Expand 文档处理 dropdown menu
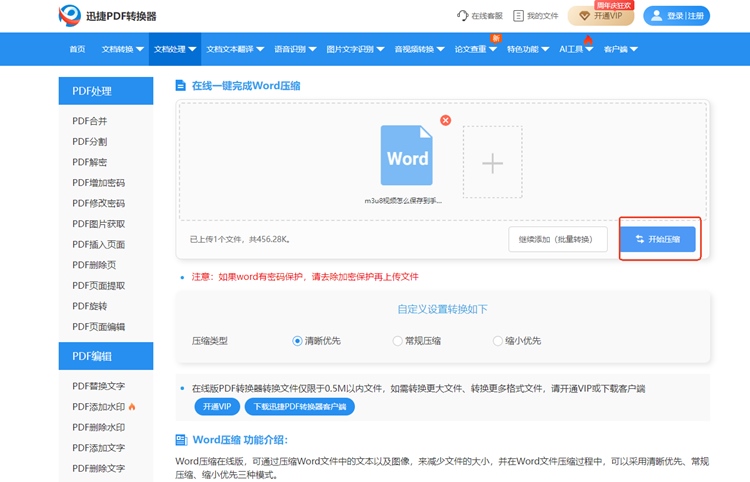 [x=175, y=49]
